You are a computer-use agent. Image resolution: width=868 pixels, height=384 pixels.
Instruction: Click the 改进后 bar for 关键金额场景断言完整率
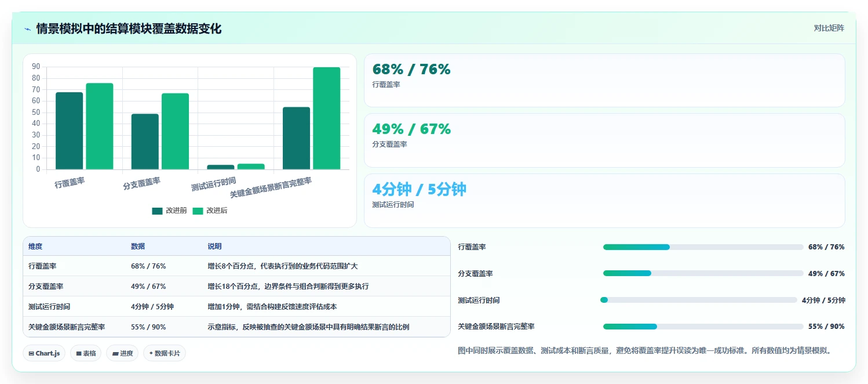click(x=327, y=118)
